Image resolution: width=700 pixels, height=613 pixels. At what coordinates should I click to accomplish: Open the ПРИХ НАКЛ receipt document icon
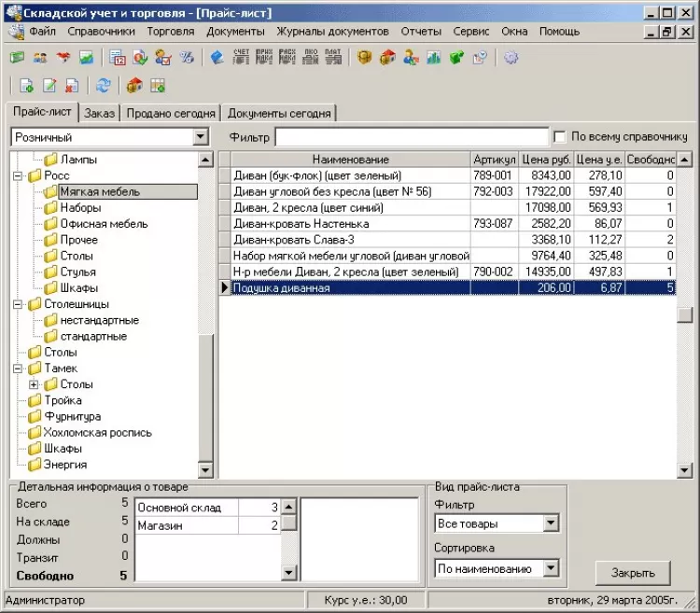(264, 57)
